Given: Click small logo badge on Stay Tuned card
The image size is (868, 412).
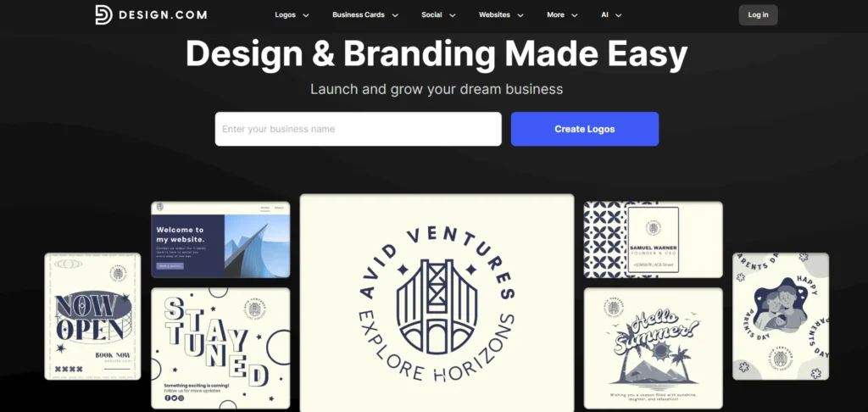Looking at the screenshot, I should [254, 310].
